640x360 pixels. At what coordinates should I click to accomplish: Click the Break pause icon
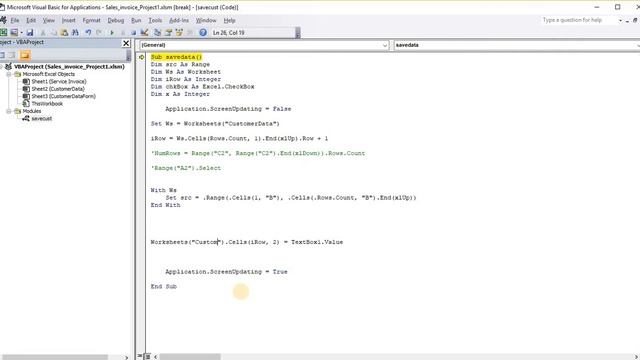pos(123,33)
